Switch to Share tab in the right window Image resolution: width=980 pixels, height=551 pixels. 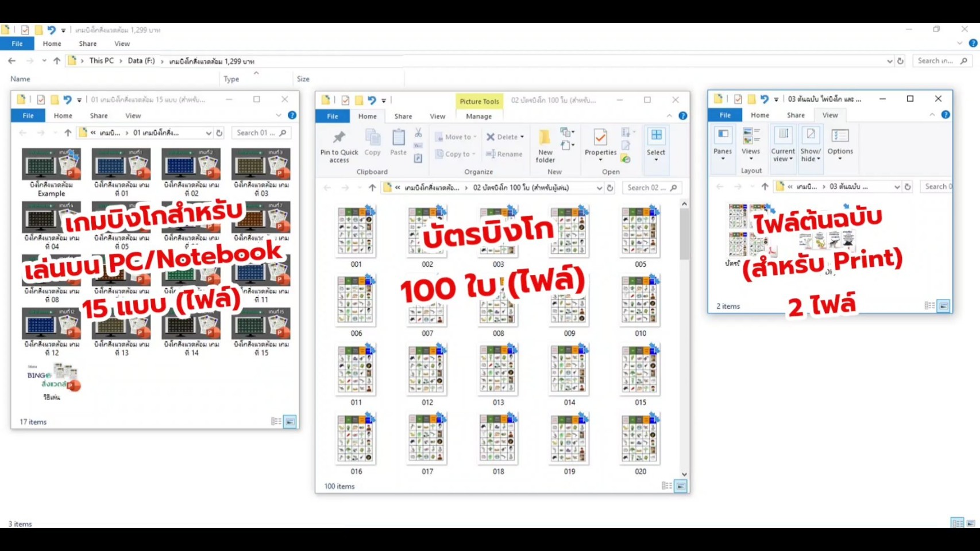tap(796, 115)
